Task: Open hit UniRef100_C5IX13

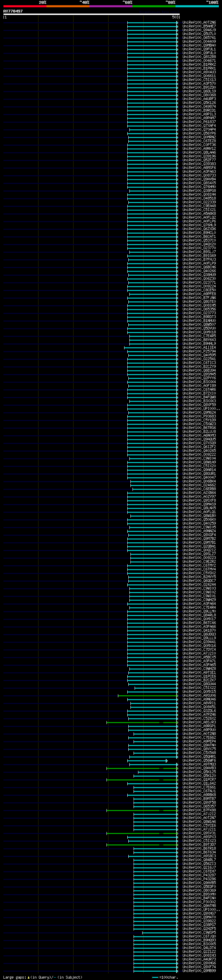Action: 199,80
